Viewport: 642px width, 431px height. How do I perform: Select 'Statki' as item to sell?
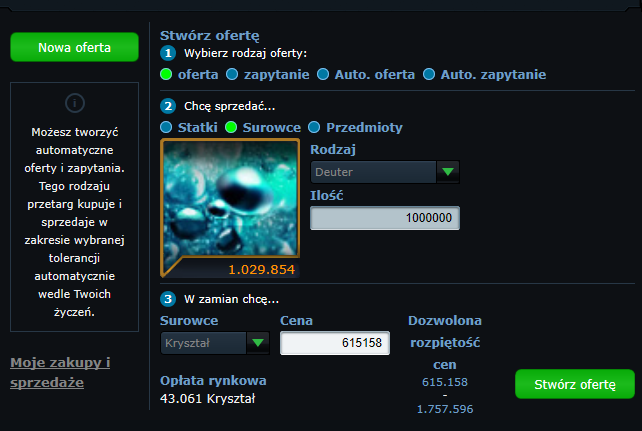(x=166, y=127)
